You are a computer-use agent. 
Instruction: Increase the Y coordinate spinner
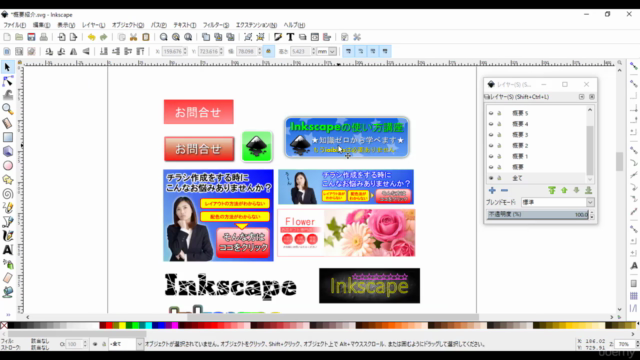coord(221,49)
